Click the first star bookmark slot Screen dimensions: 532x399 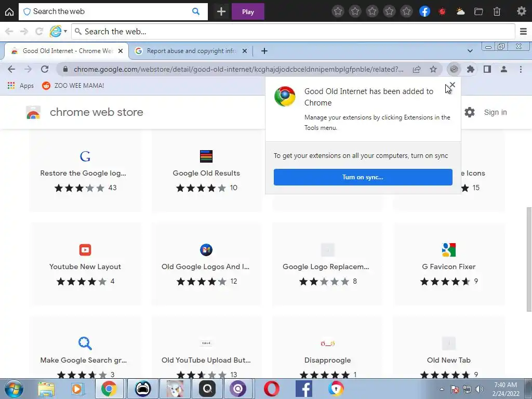[338, 11]
